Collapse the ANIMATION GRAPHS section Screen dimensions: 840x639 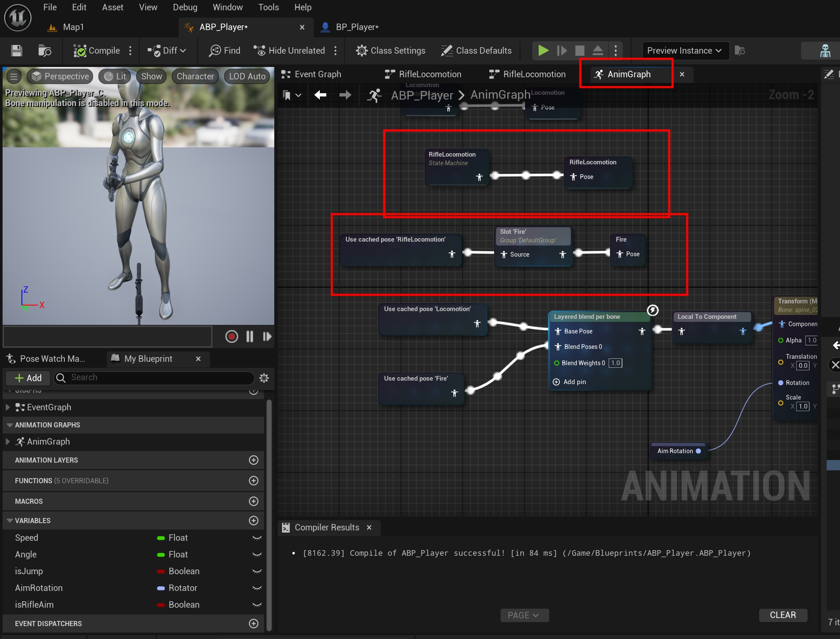click(9, 425)
